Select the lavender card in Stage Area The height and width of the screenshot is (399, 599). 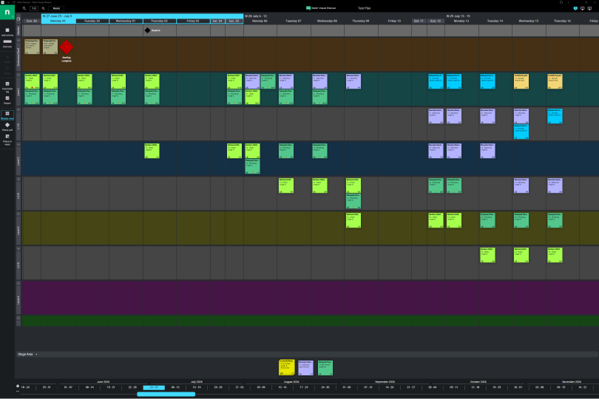click(306, 368)
